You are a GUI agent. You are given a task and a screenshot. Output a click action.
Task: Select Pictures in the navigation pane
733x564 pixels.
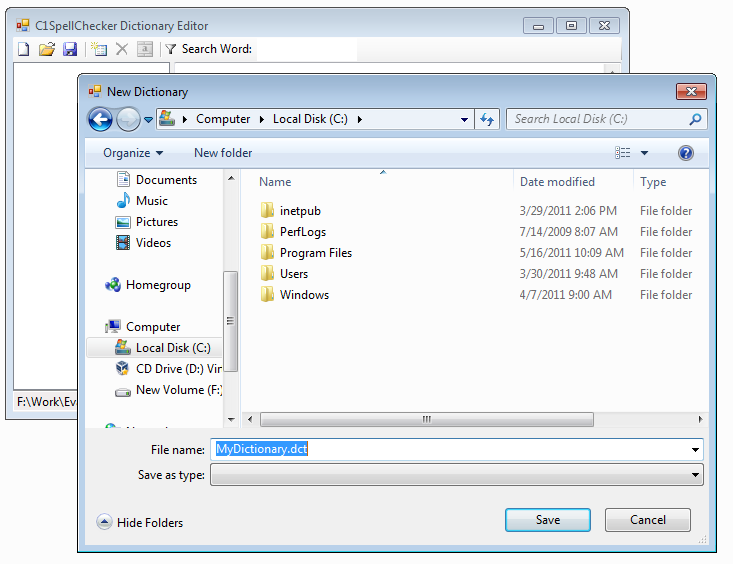point(147,222)
